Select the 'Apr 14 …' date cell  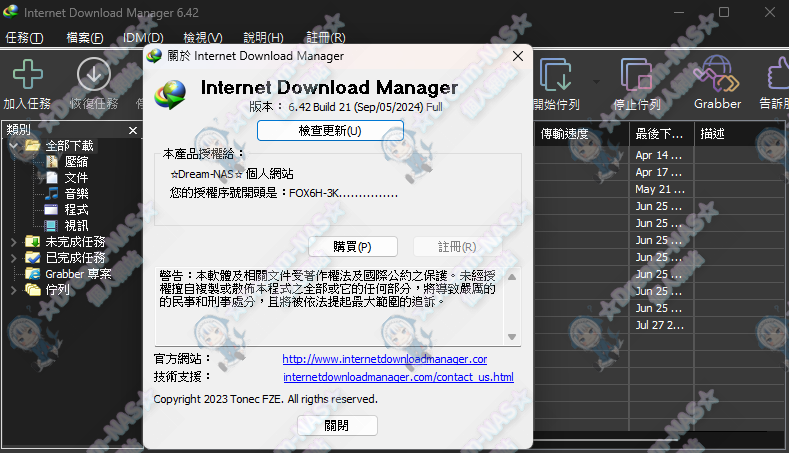tap(662, 155)
